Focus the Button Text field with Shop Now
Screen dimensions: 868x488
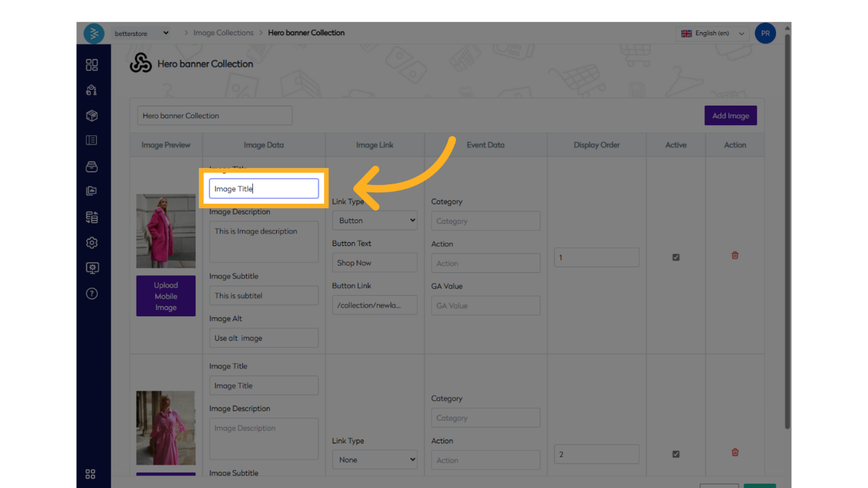pos(375,263)
